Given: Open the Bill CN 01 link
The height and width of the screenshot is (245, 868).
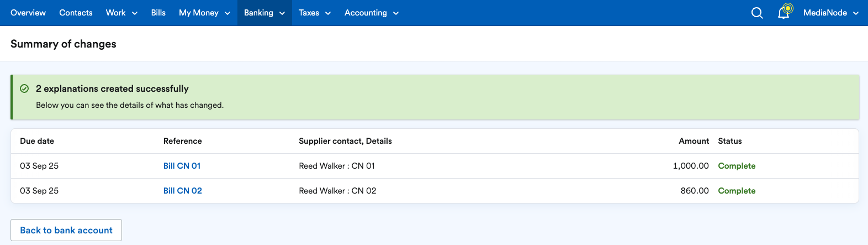Looking at the screenshot, I should point(182,166).
